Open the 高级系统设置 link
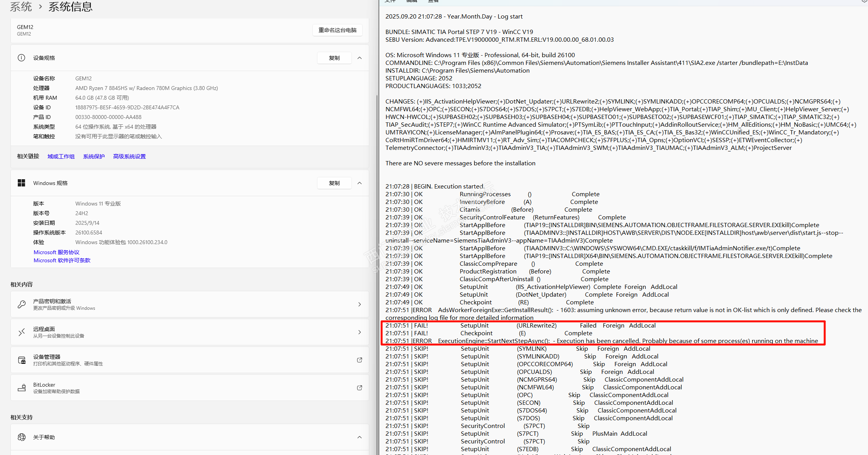The width and height of the screenshot is (868, 455). click(129, 156)
